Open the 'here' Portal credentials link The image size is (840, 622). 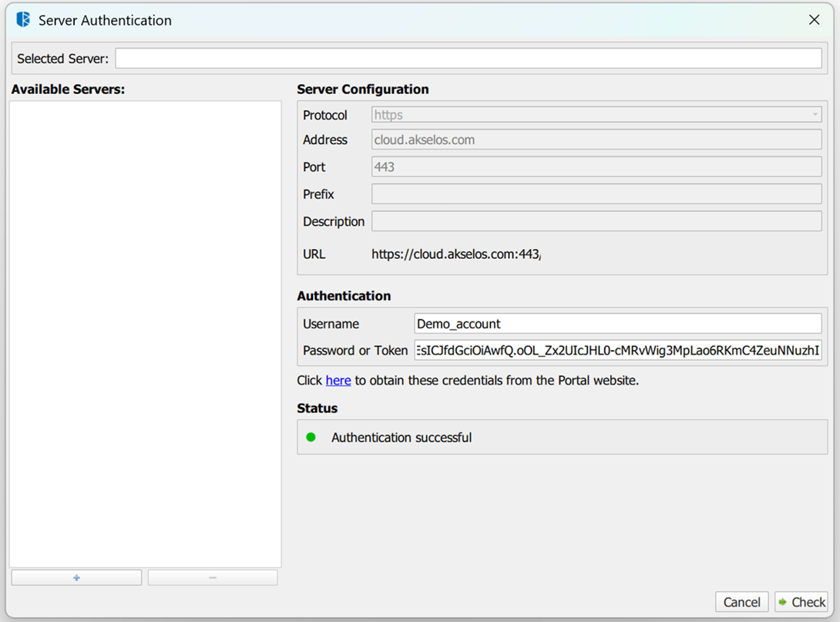pos(338,381)
